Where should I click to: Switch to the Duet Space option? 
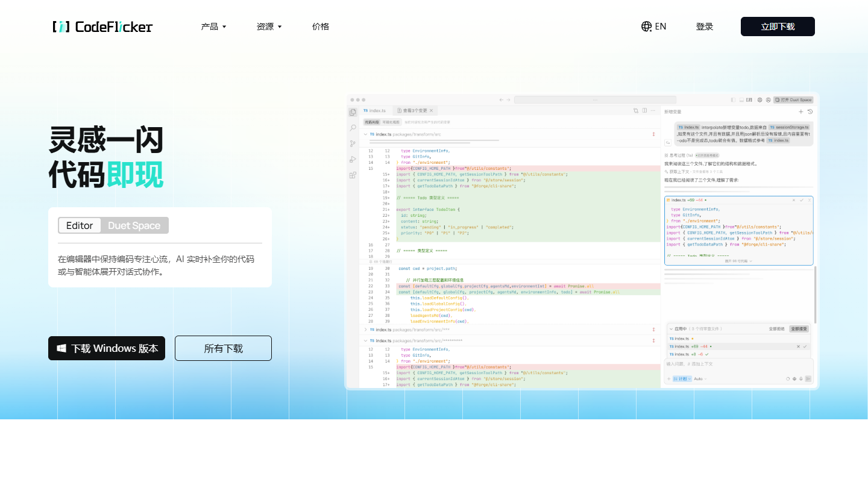134,225
